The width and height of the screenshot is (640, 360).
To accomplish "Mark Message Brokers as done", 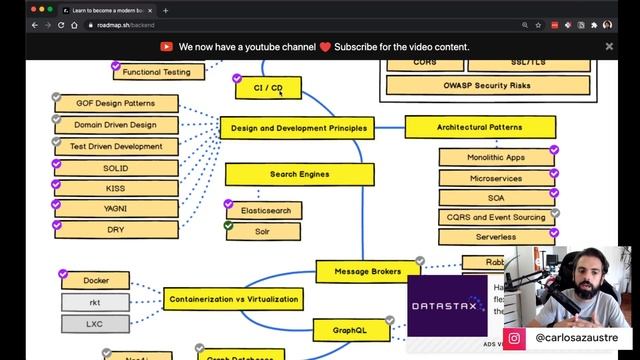I will click(x=420, y=260).
